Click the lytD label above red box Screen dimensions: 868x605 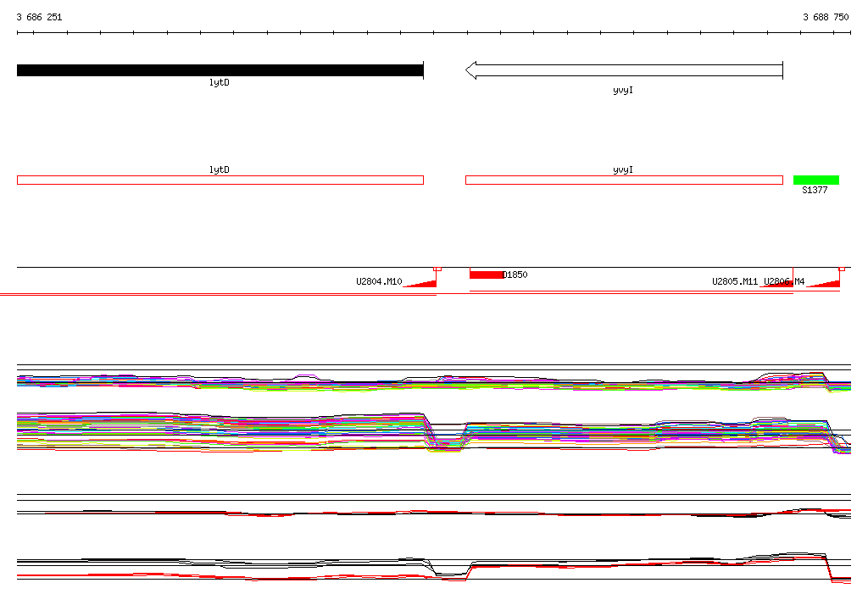(220, 169)
